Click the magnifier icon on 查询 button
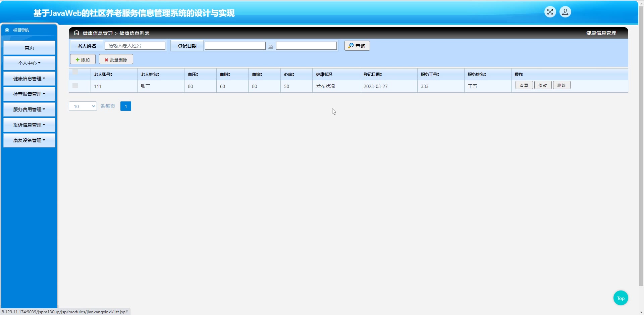644x315 pixels. [x=351, y=46]
